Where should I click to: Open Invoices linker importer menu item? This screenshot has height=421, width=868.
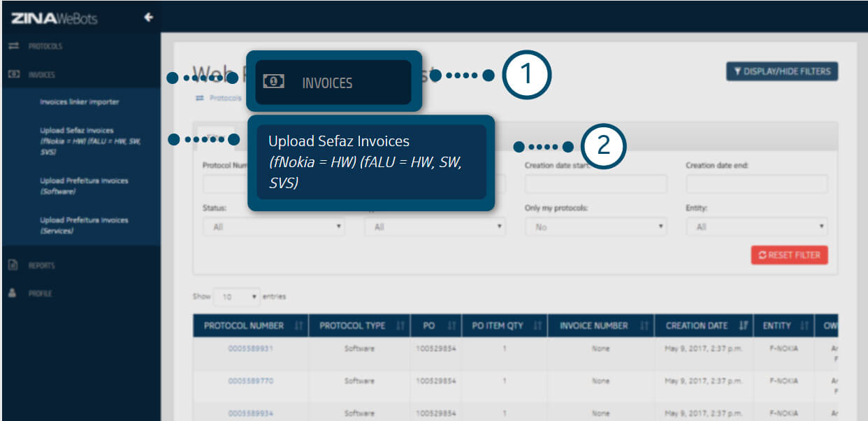(79, 102)
